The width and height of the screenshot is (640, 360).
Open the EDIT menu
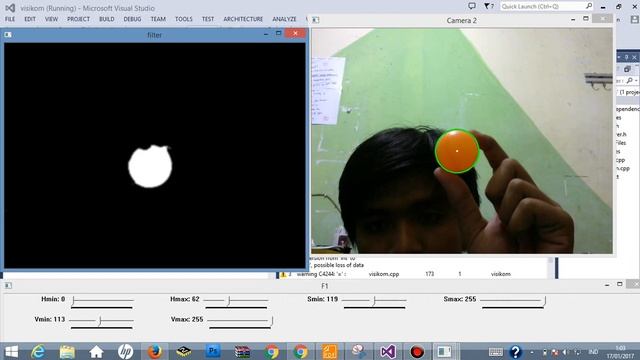point(30,19)
